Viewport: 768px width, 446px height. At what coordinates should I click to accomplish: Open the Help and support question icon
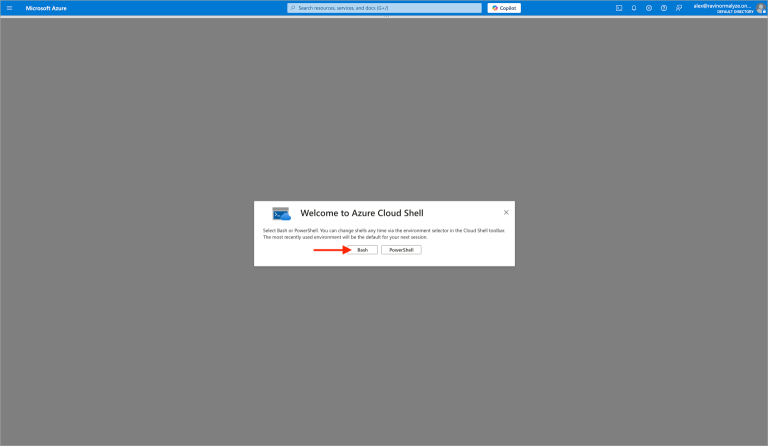coord(664,8)
